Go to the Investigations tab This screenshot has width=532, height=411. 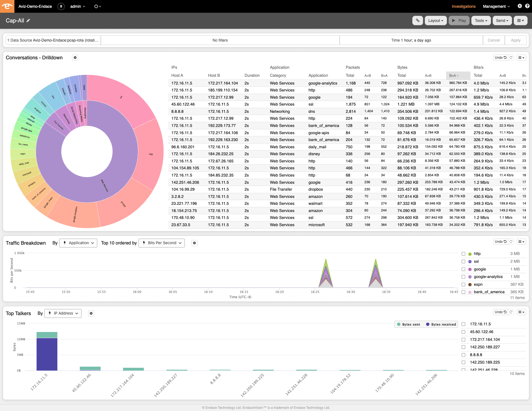[x=464, y=6]
